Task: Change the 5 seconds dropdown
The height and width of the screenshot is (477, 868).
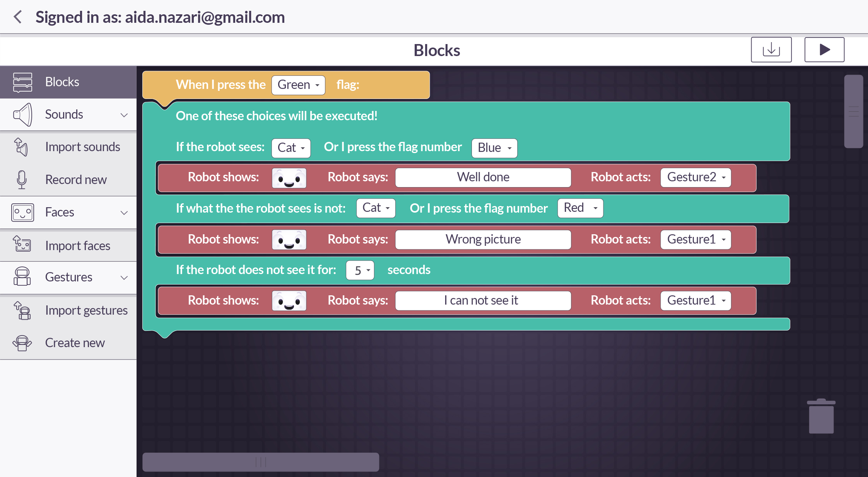Action: click(x=360, y=270)
